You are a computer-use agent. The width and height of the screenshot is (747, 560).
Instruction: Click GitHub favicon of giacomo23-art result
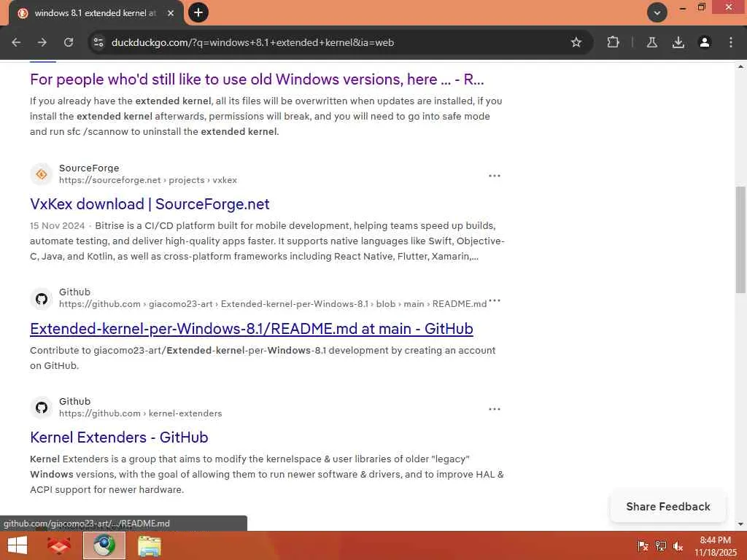(42, 298)
